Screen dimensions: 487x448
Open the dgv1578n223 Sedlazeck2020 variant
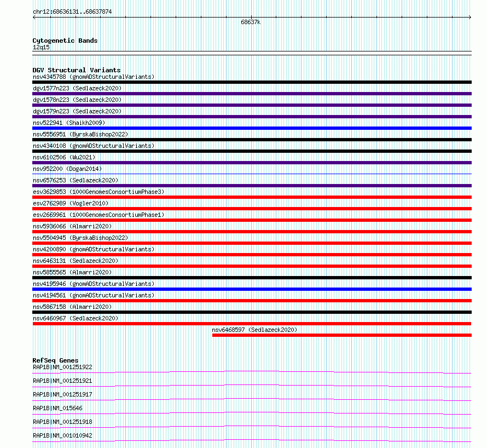point(77,100)
